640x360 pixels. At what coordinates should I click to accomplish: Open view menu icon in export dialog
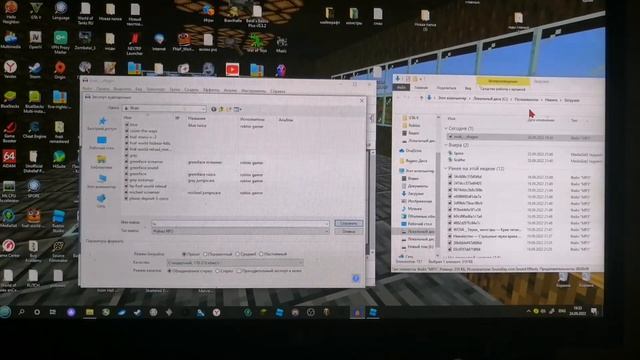(x=238, y=109)
